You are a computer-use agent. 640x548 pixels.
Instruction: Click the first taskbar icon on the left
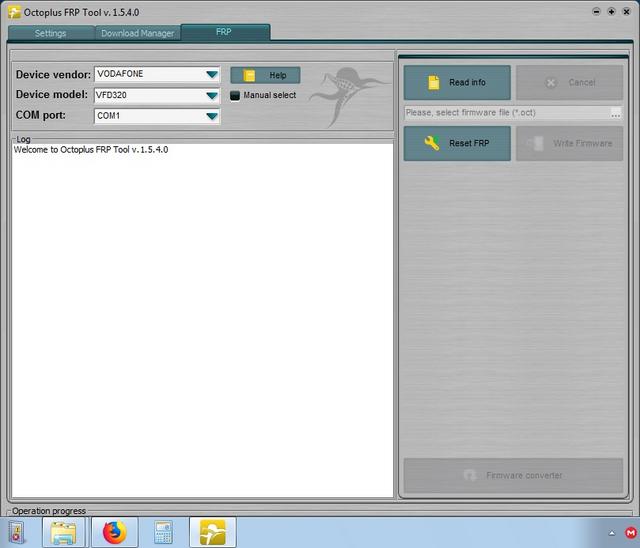tap(17, 532)
